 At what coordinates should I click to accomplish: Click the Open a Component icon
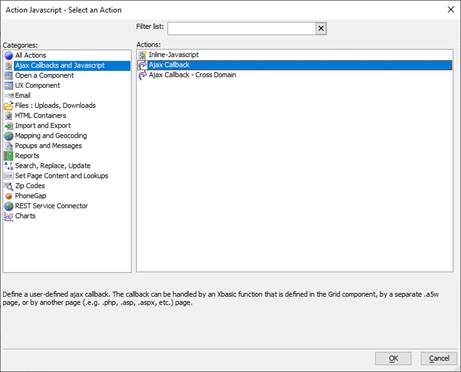pyautogui.click(x=9, y=75)
